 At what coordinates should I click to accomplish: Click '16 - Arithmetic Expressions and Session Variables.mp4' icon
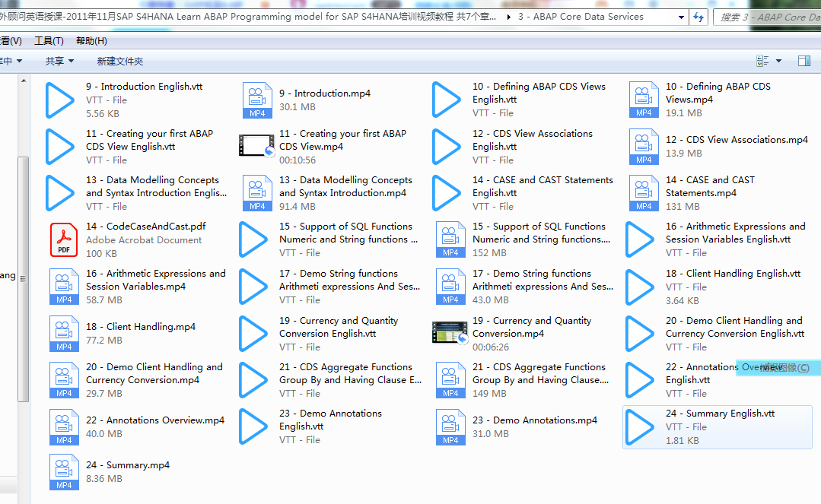64,287
